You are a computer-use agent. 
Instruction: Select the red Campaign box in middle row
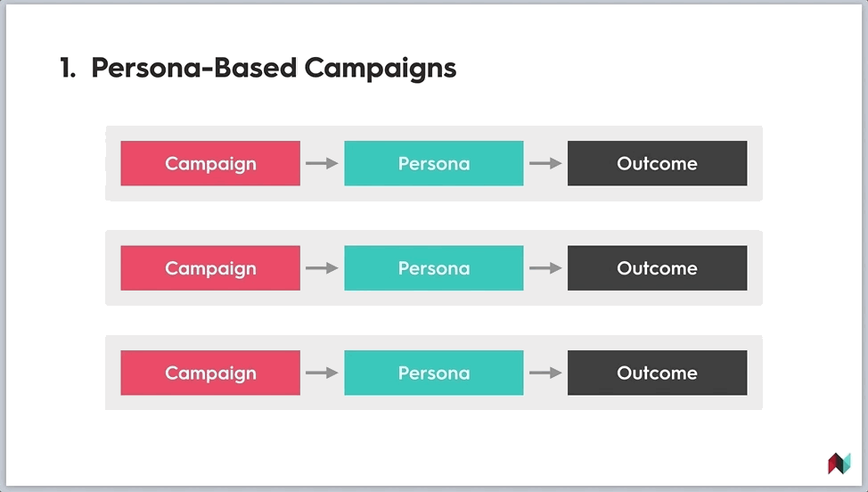(x=210, y=268)
